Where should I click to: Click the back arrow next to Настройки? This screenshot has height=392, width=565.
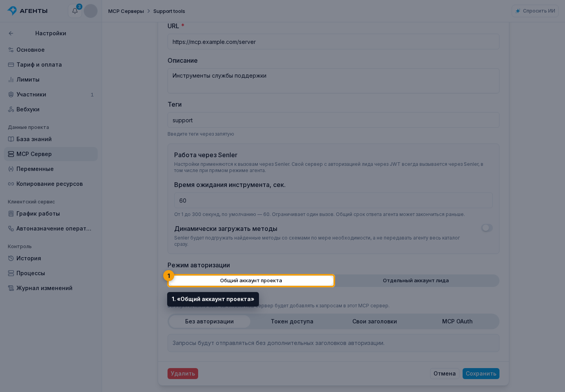[x=11, y=33]
